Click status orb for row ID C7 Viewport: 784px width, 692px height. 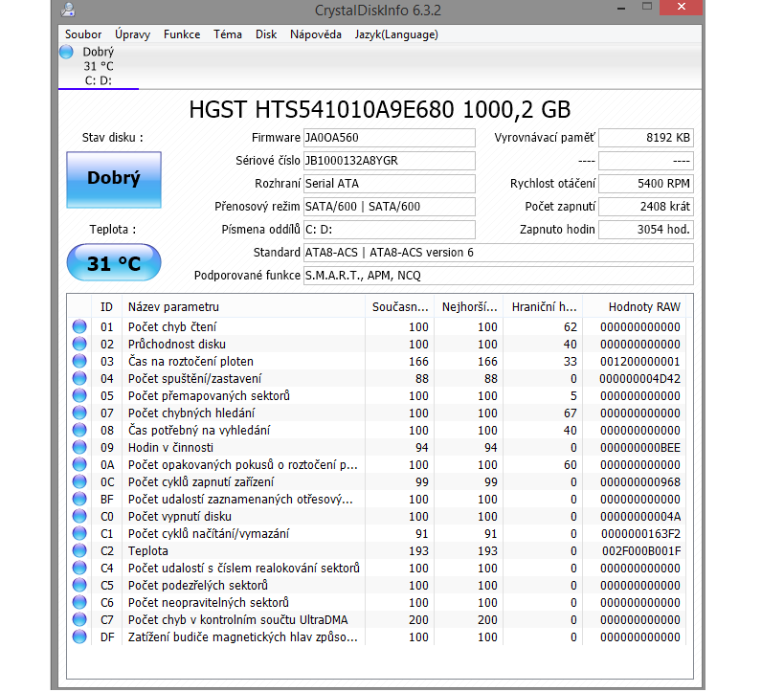(79, 619)
